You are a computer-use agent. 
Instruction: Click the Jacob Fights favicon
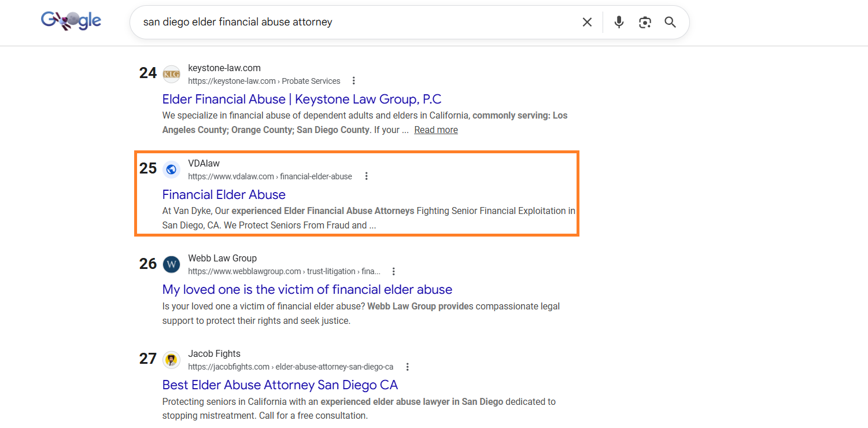coord(171,360)
